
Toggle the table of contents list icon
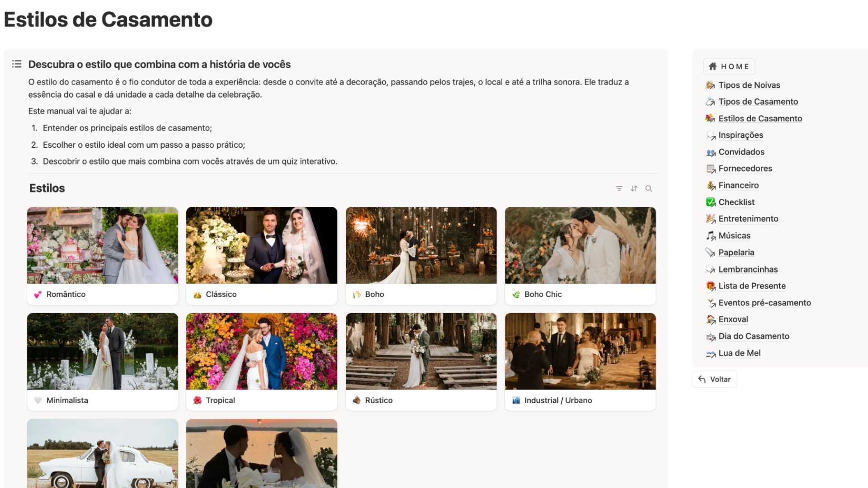tap(17, 64)
